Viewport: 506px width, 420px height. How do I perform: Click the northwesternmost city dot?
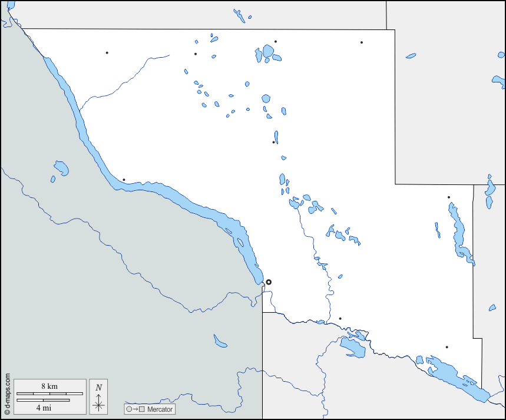107,52
